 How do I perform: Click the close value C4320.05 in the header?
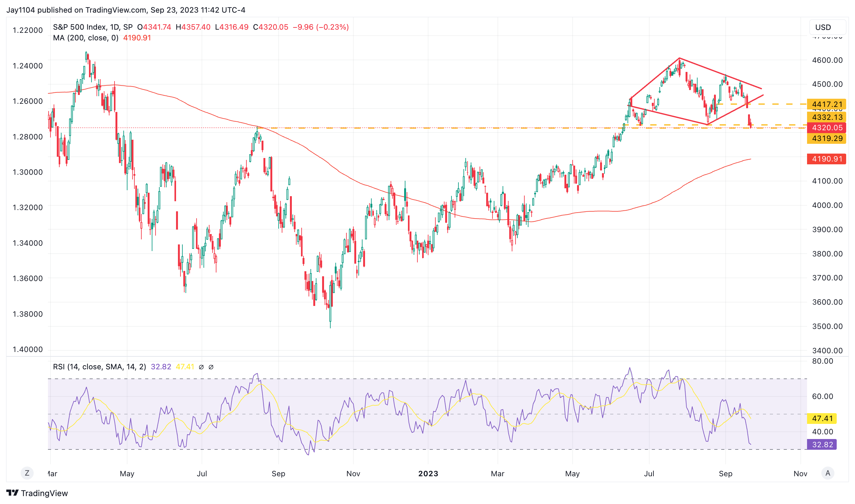pyautogui.click(x=271, y=27)
